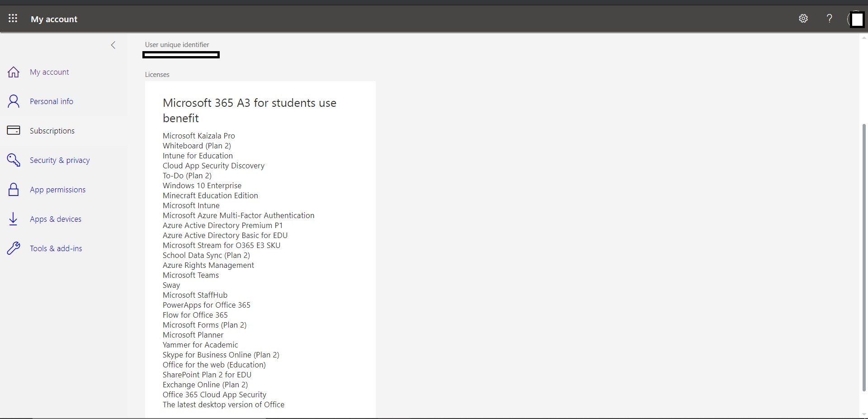This screenshot has width=868, height=419.
Task: Click School Data Sync (Plan 2) entry
Action: pyautogui.click(x=206, y=255)
